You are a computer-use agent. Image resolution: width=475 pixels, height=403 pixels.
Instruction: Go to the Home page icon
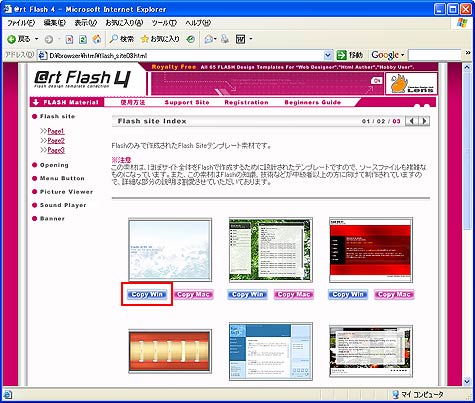click(x=97, y=39)
